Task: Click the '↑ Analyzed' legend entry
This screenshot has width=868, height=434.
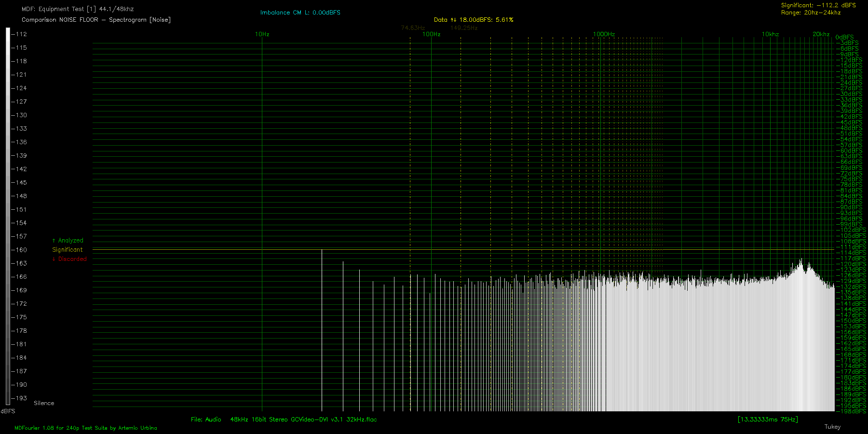Action: [x=68, y=241]
